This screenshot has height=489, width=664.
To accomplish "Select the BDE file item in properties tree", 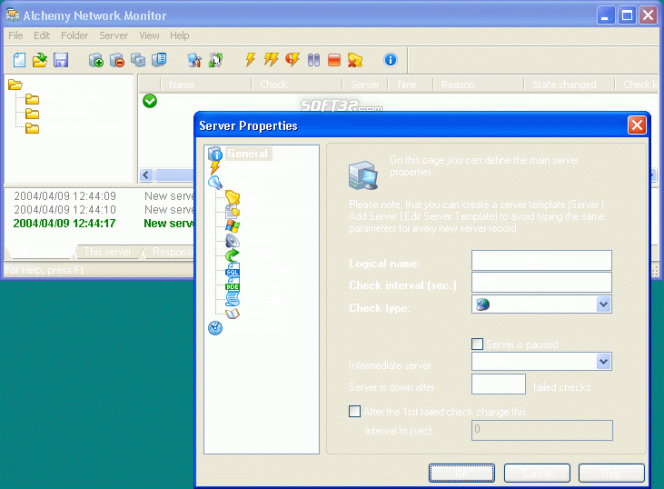I will point(232,285).
